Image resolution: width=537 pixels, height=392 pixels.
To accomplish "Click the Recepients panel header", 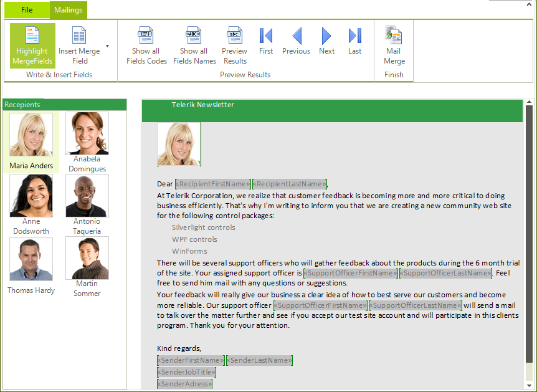I will click(x=65, y=105).
